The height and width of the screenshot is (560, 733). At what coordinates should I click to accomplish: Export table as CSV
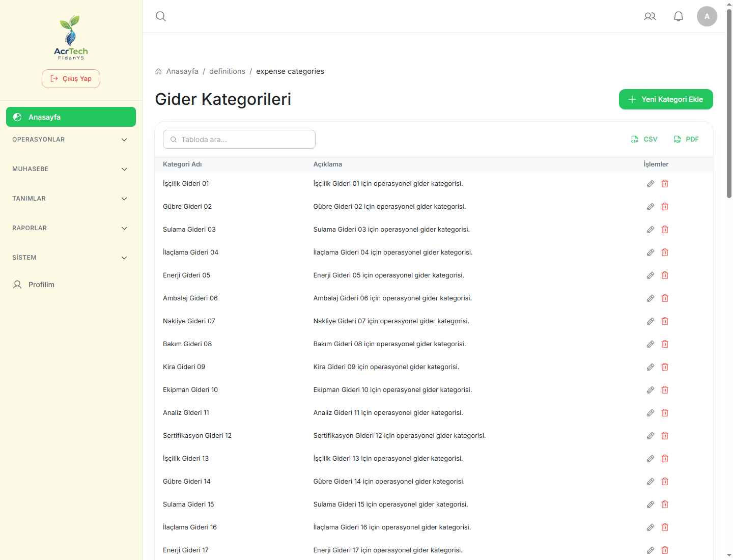644,139
